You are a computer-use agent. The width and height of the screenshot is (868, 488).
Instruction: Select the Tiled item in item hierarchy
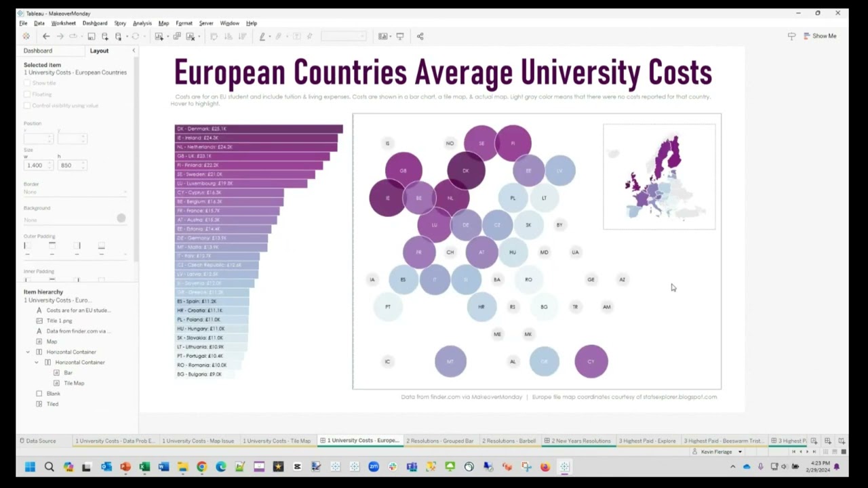point(52,404)
